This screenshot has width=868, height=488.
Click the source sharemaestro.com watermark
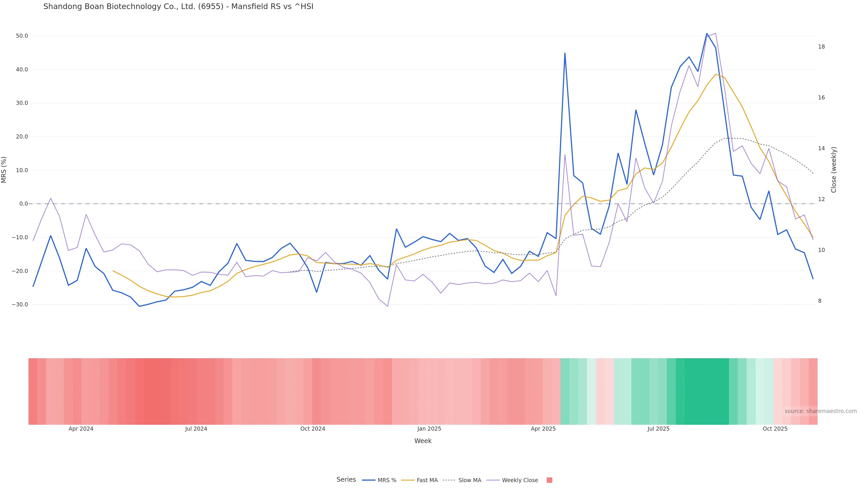(x=821, y=411)
